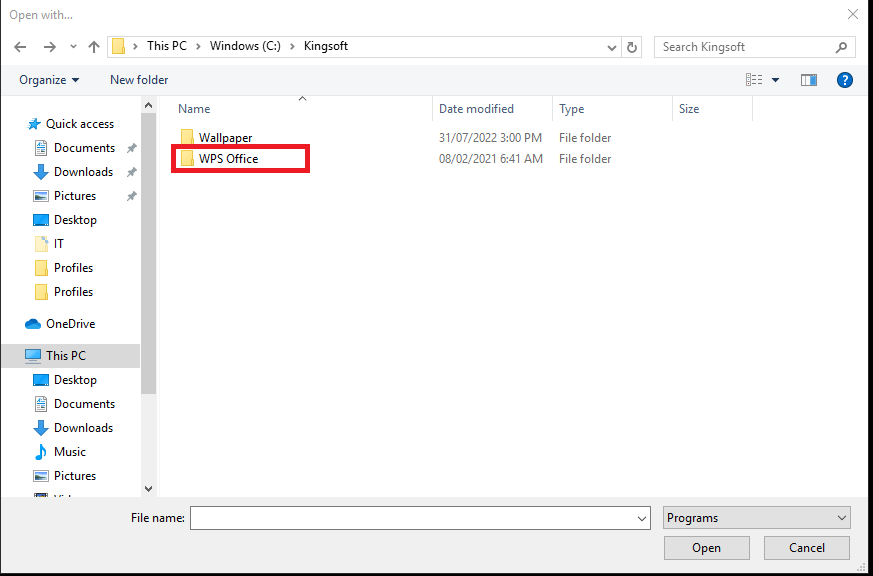
Task: Select Windows (C:) in the address breadcrumb
Action: [x=245, y=46]
